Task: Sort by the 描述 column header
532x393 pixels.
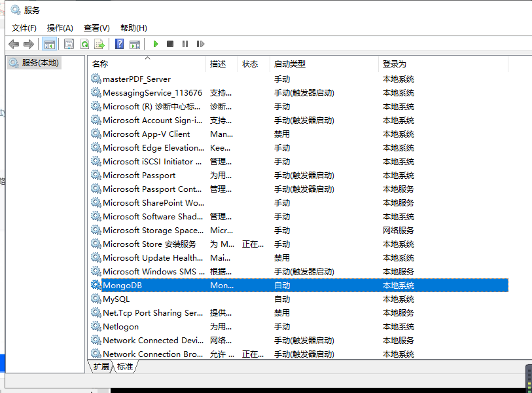Action: point(222,64)
